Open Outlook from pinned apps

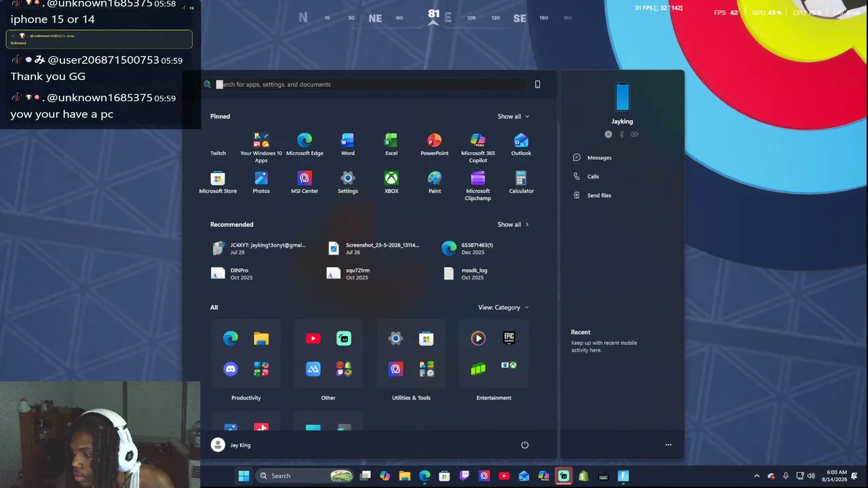pyautogui.click(x=521, y=144)
